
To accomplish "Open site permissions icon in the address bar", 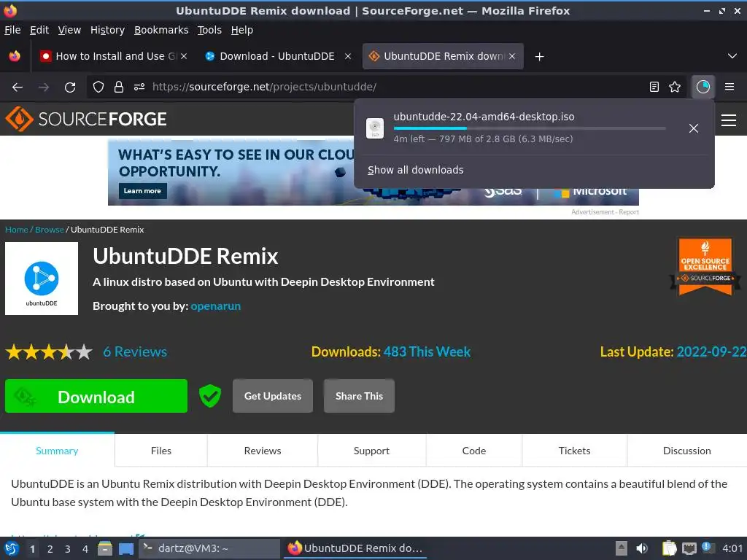I will coord(139,87).
